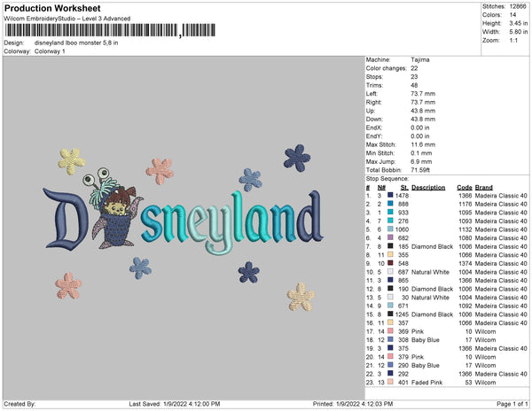Select the blue swatch for stop 2

(x=390, y=204)
